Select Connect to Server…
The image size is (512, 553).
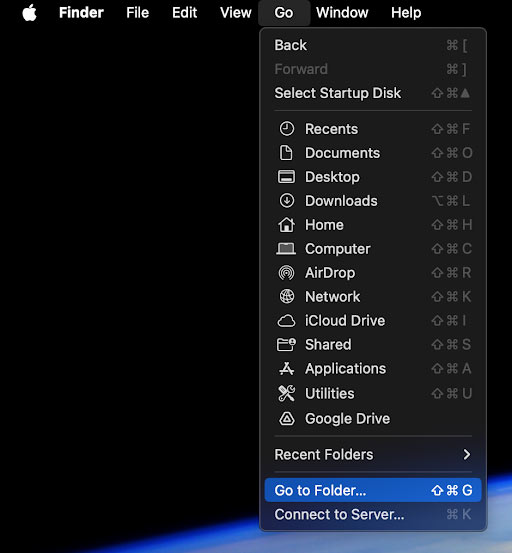tap(373, 514)
